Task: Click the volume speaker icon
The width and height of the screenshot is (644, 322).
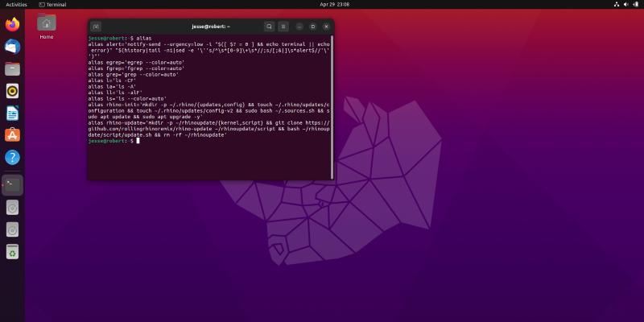Action: (626, 4)
